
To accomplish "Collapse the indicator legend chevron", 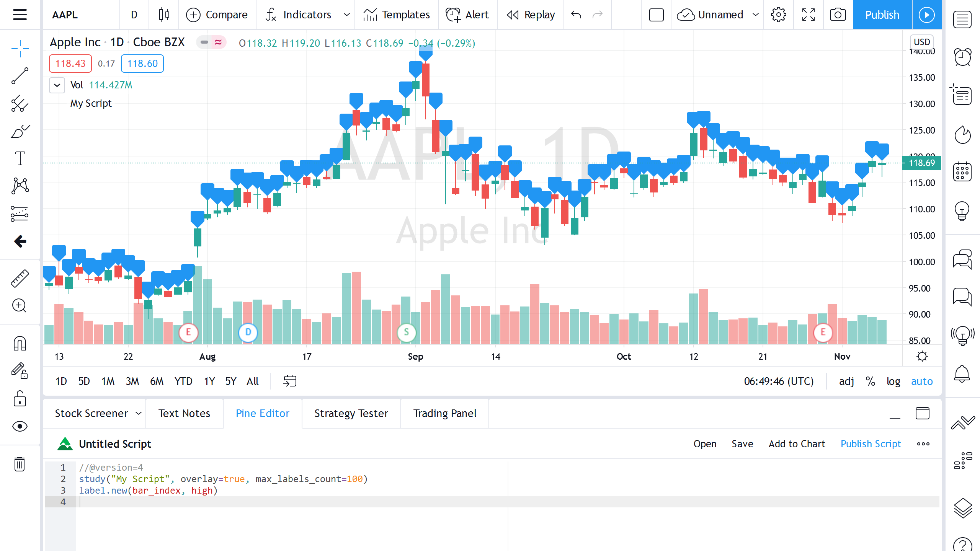I will (57, 85).
